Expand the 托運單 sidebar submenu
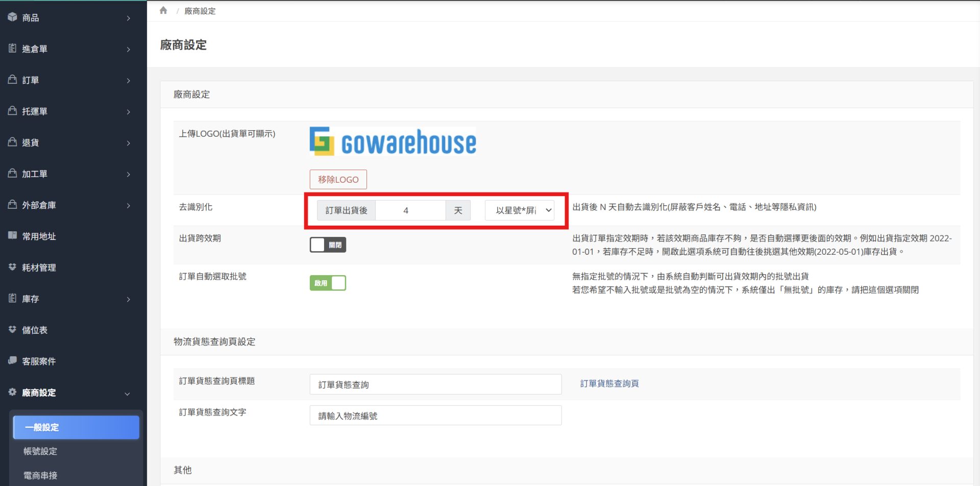The image size is (980, 486). [x=128, y=112]
